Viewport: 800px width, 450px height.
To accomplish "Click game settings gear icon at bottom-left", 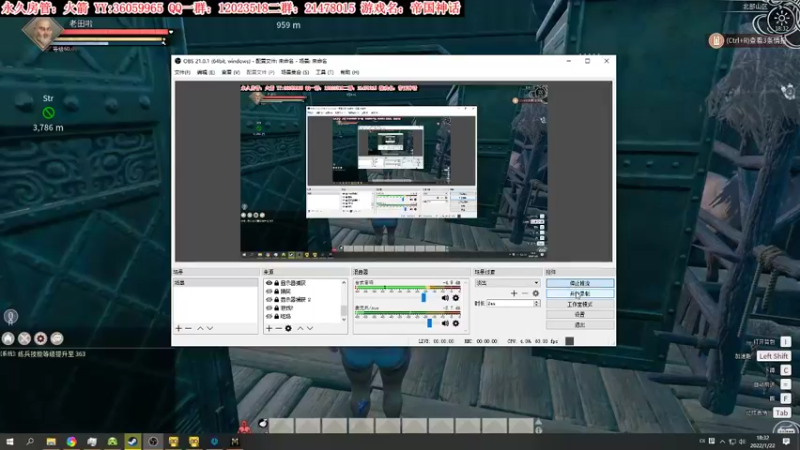I will 41,338.
